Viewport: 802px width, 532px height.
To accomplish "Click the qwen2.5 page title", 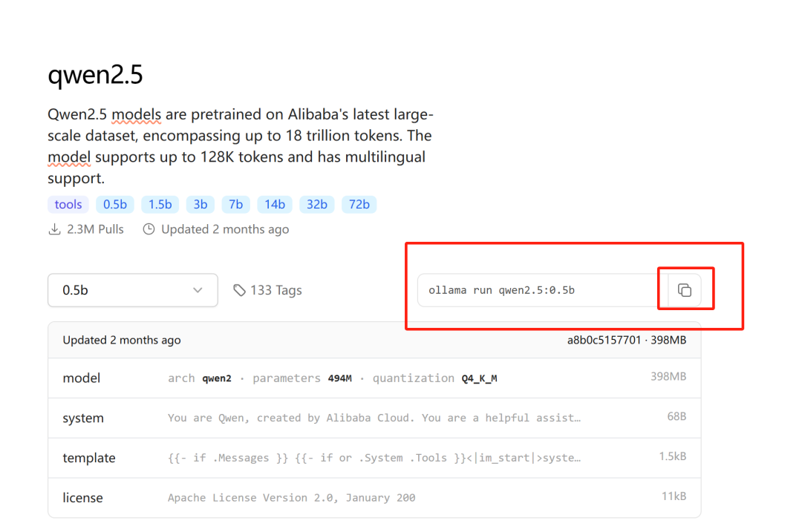I will point(95,75).
